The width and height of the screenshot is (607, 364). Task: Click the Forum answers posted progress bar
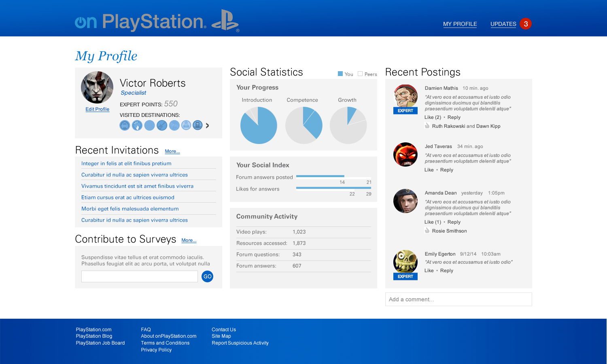334,177
